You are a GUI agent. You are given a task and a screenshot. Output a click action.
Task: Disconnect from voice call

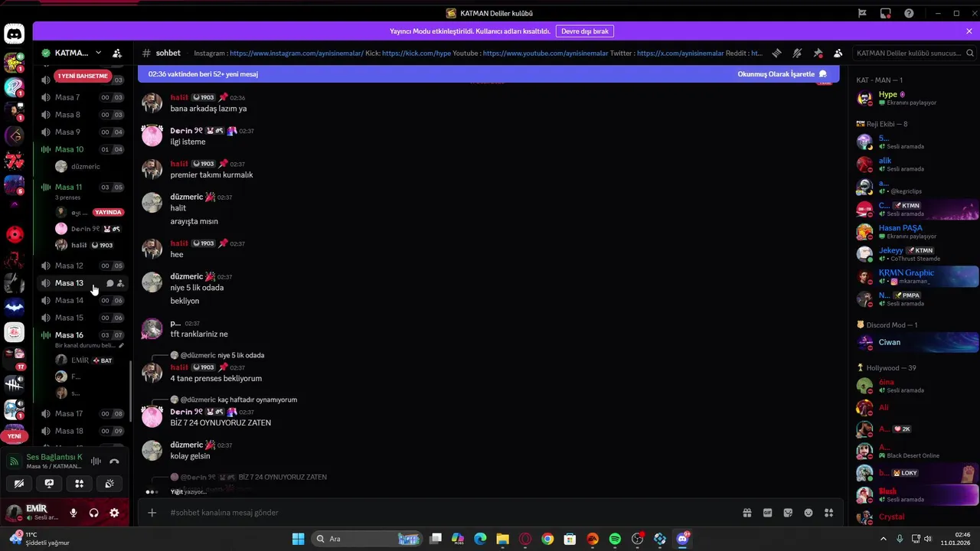114,461
